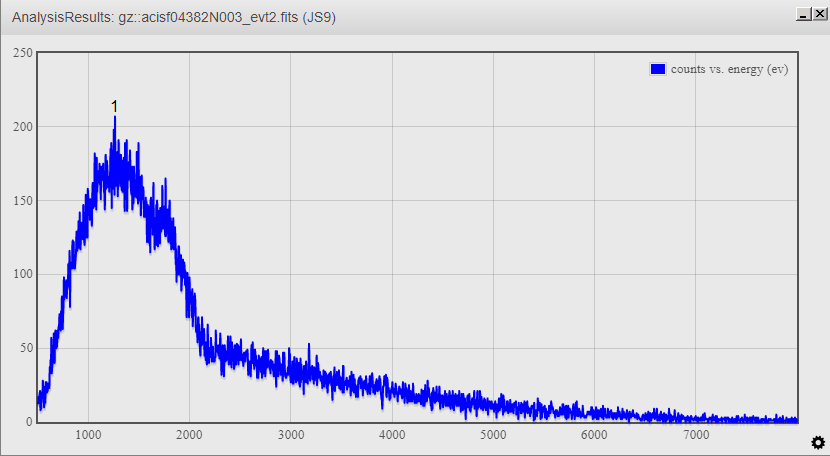Click the 7000 x-axis tick label
This screenshot has height=456, width=830.
[695, 435]
